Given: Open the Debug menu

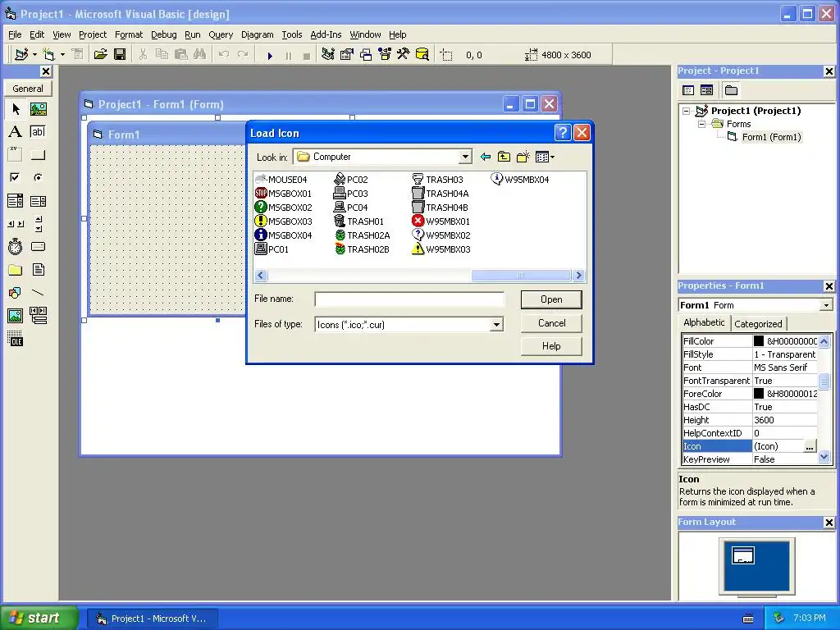Looking at the screenshot, I should [x=163, y=34].
